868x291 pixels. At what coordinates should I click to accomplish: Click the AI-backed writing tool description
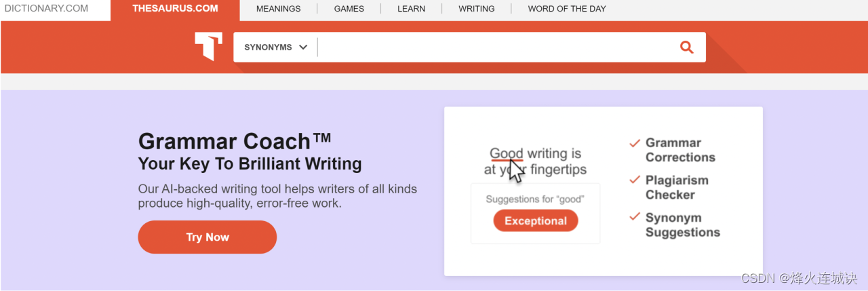277,196
